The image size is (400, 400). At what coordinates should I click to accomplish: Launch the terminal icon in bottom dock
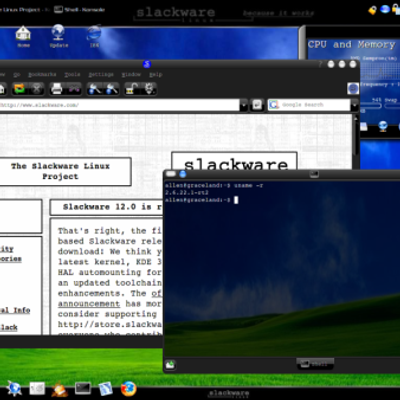[83, 388]
